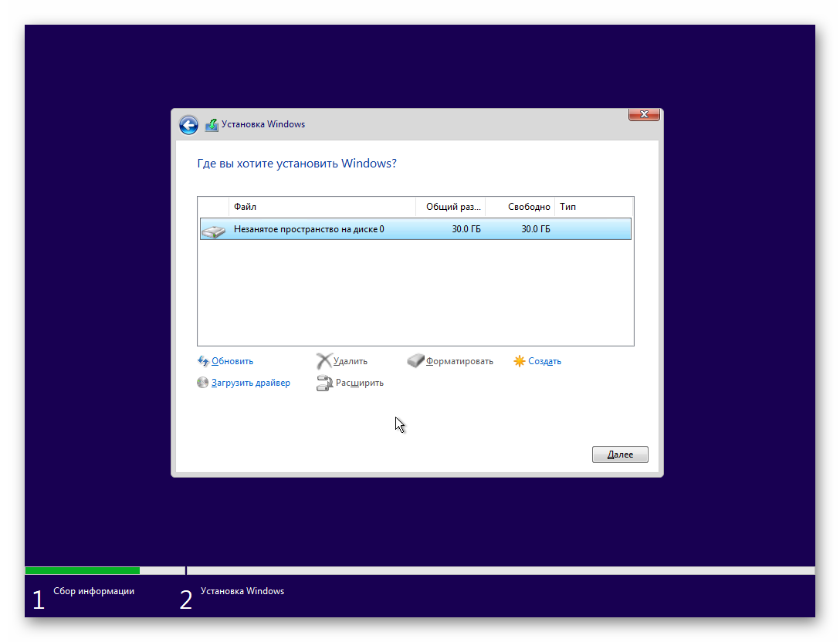Screen dimensions: 840x642
Task: Create a new partition with Создать
Action: pos(545,361)
